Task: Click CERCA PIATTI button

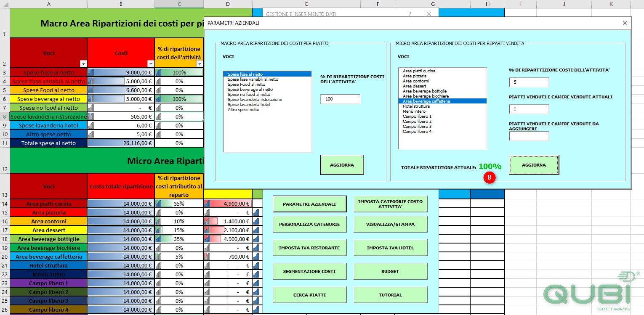Action: pos(309,295)
